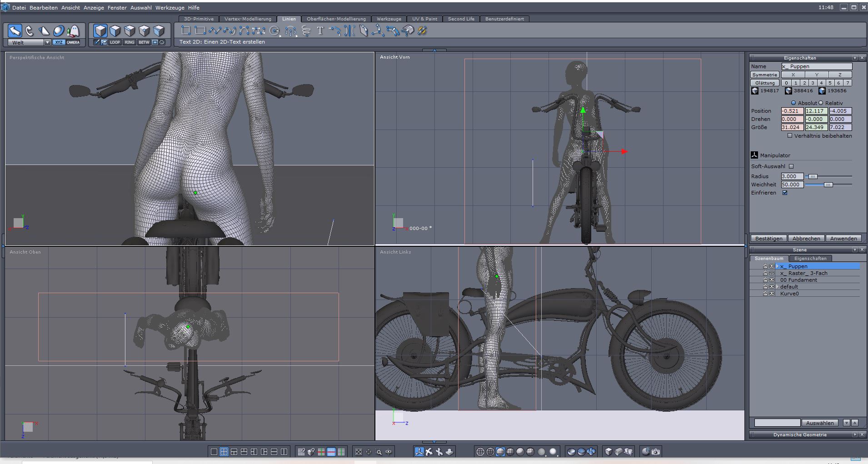Image resolution: width=868 pixels, height=464 pixels.
Task: Open the Welt coordinate system dropdown
Action: click(47, 42)
